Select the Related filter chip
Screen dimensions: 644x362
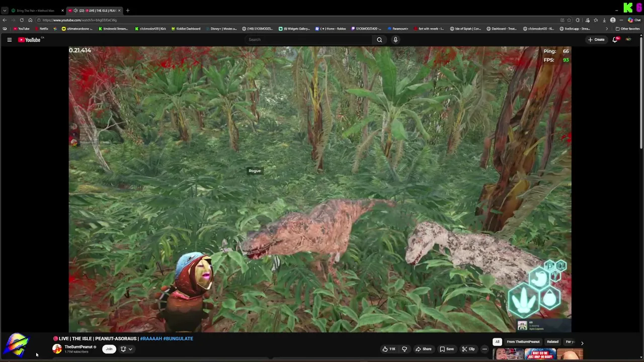552,342
